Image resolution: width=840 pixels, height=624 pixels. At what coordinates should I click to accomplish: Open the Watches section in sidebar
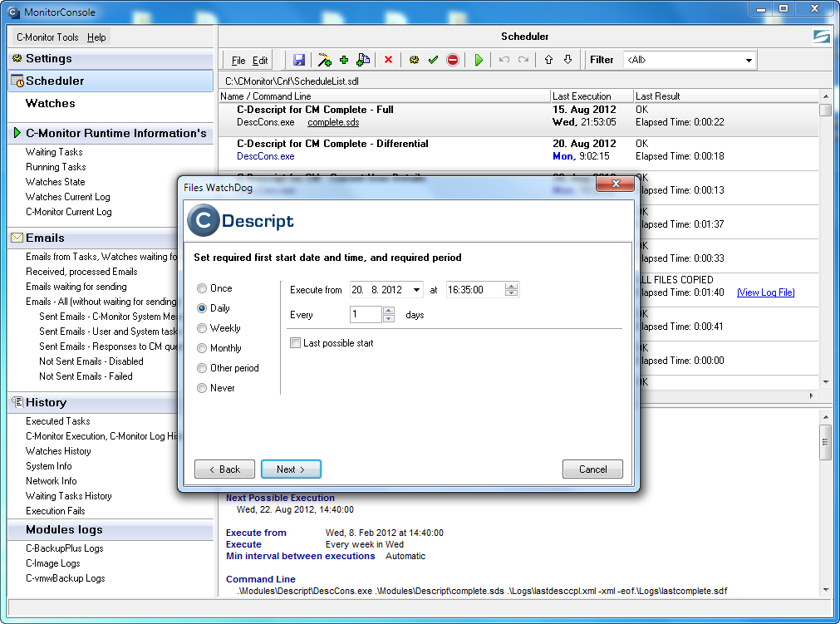(111, 103)
